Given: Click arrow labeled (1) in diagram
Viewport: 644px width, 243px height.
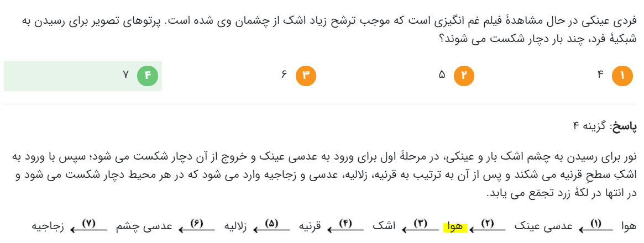Looking at the screenshot, I should (x=596, y=226).
